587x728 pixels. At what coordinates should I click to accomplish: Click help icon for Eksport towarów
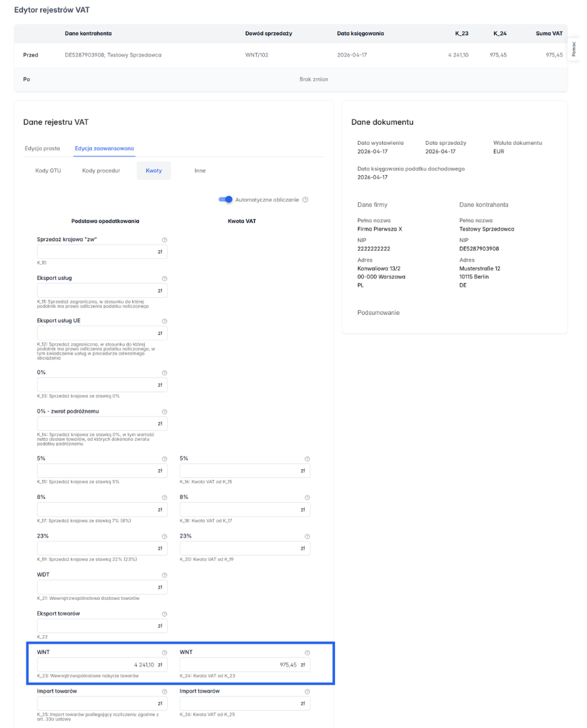click(x=164, y=614)
